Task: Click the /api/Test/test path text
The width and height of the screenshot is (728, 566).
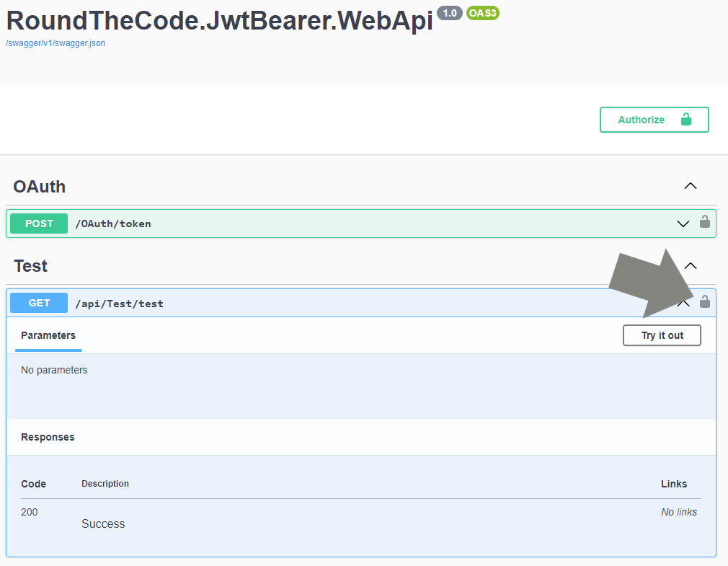Action: [x=120, y=304]
